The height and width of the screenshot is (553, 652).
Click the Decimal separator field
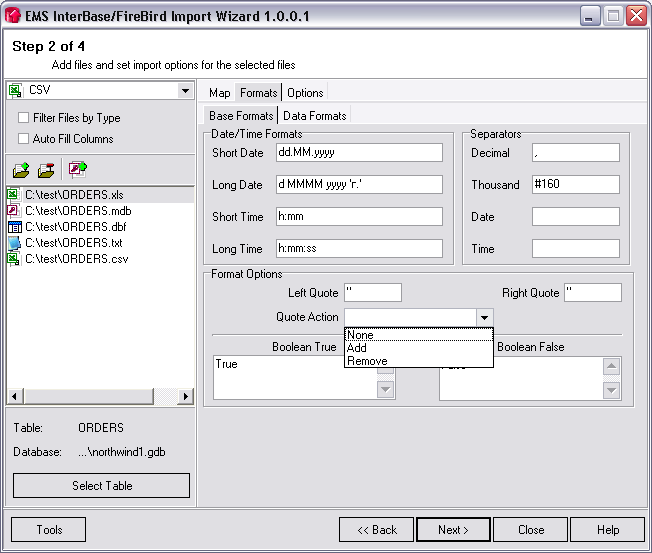[576, 153]
